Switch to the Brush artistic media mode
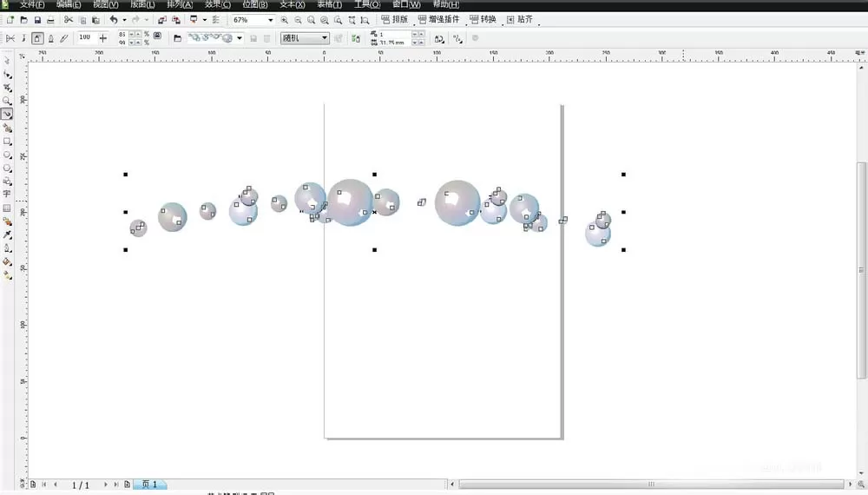Image resolution: width=868 pixels, height=495 pixels. [x=23, y=38]
